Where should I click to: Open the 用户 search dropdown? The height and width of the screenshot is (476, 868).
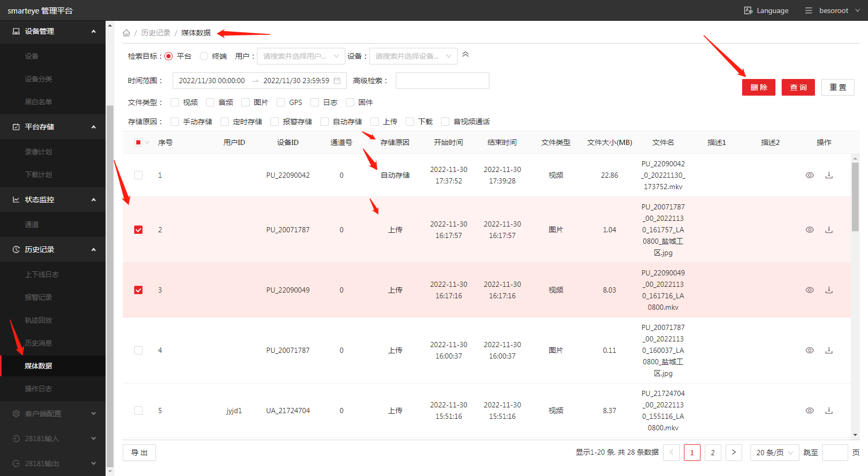[x=301, y=56]
